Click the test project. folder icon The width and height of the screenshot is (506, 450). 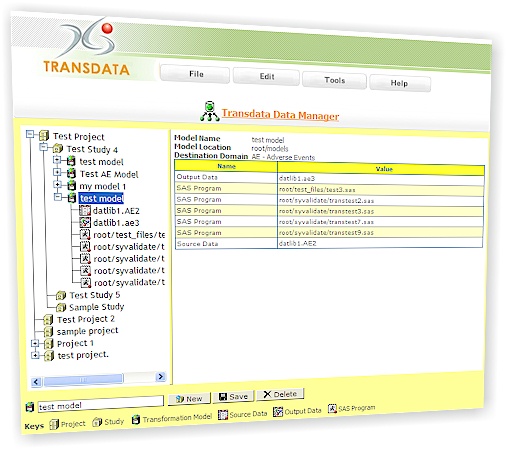(49, 356)
